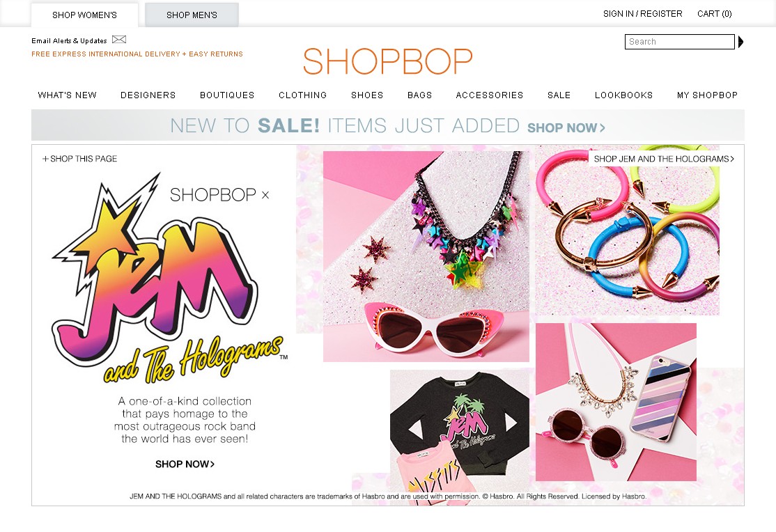Open the Designers menu
This screenshot has width=776, height=532.
[x=148, y=95]
